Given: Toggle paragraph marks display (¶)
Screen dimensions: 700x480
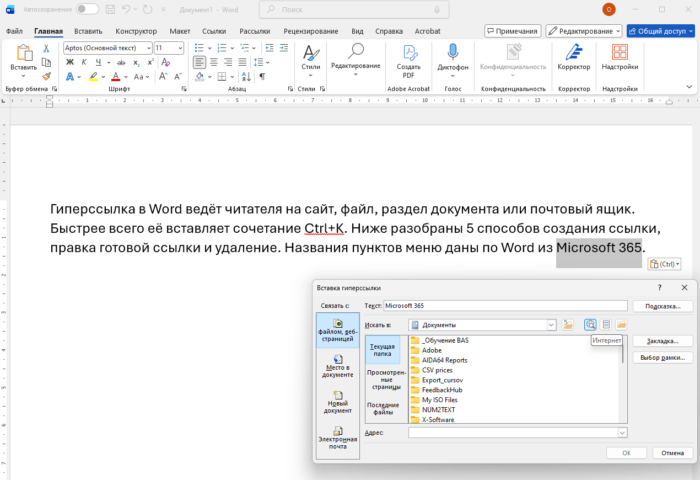Looking at the screenshot, I should click(x=262, y=76).
